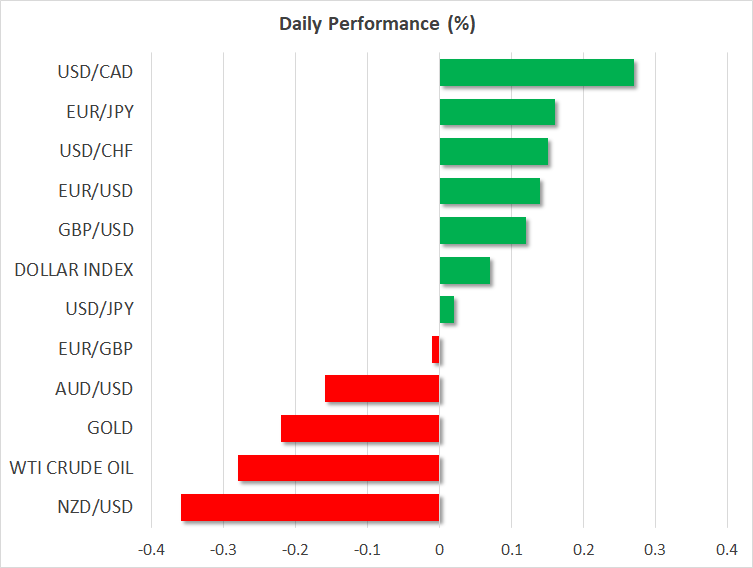
Task: Select the red WTI CRUDE OIL bar
Action: coord(339,468)
